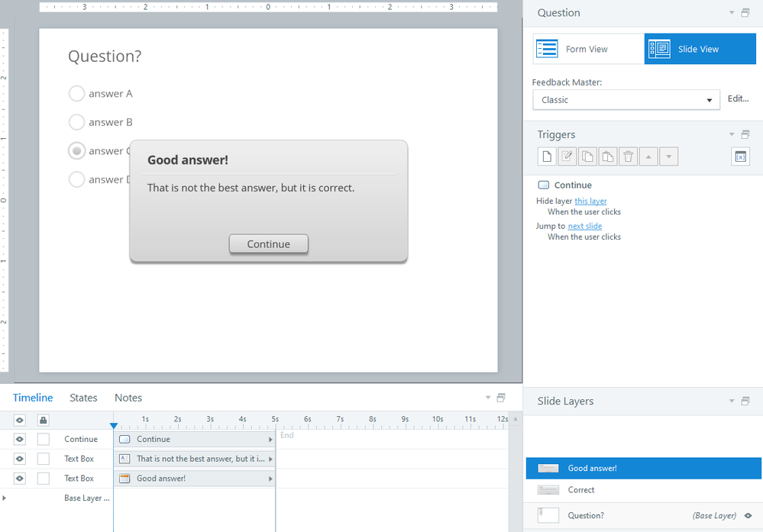Move trigger down with the down arrow
The image size is (763, 532).
click(668, 156)
